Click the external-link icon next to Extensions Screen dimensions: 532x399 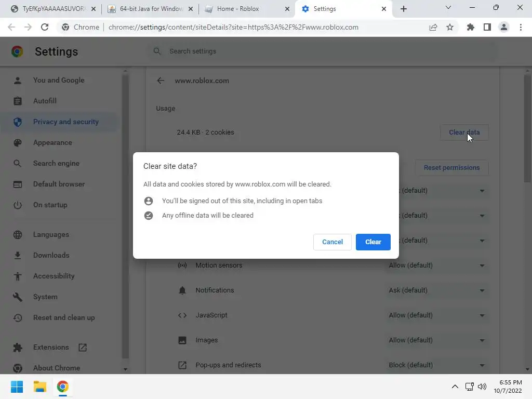(83, 348)
